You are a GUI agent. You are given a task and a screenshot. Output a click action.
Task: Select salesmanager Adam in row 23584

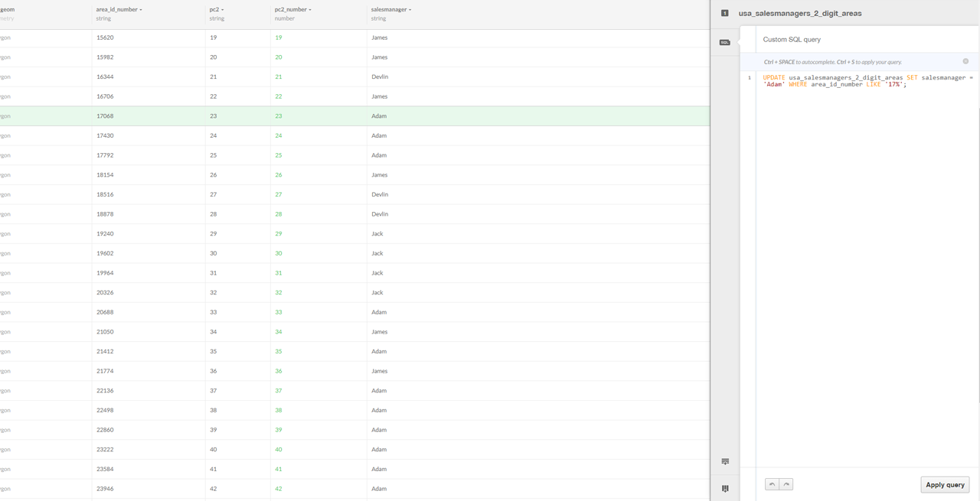(379, 469)
